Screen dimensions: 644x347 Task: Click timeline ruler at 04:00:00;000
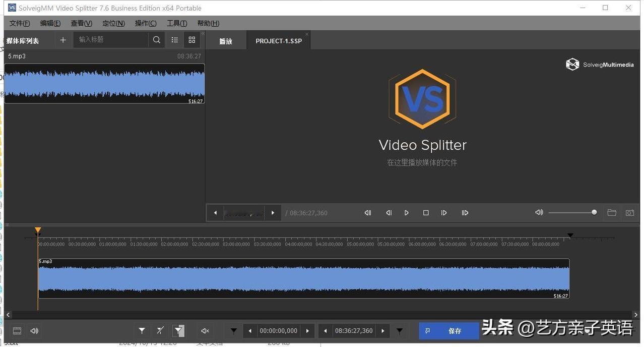[x=298, y=244]
